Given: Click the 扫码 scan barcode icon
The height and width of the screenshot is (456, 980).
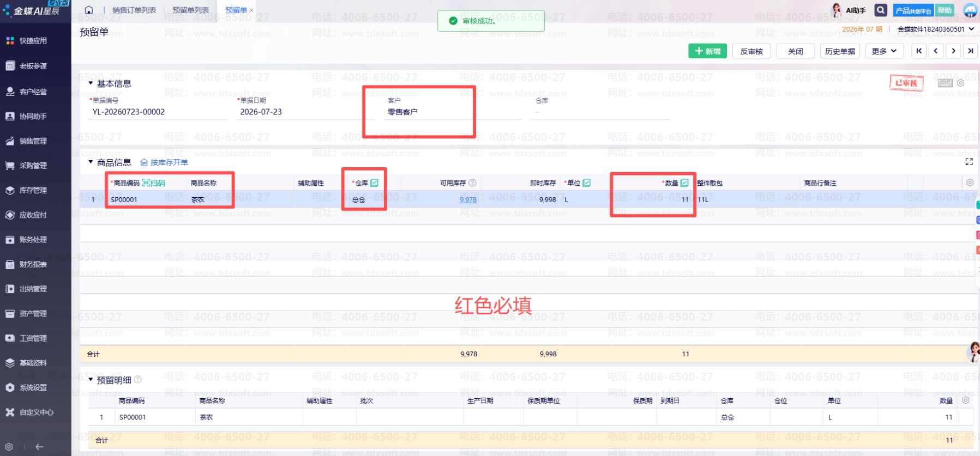Looking at the screenshot, I should [x=154, y=183].
